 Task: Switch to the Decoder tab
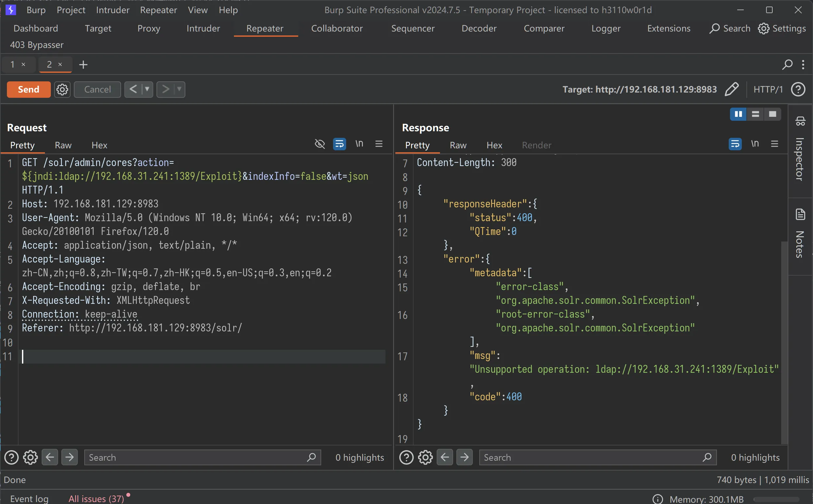[479, 28]
